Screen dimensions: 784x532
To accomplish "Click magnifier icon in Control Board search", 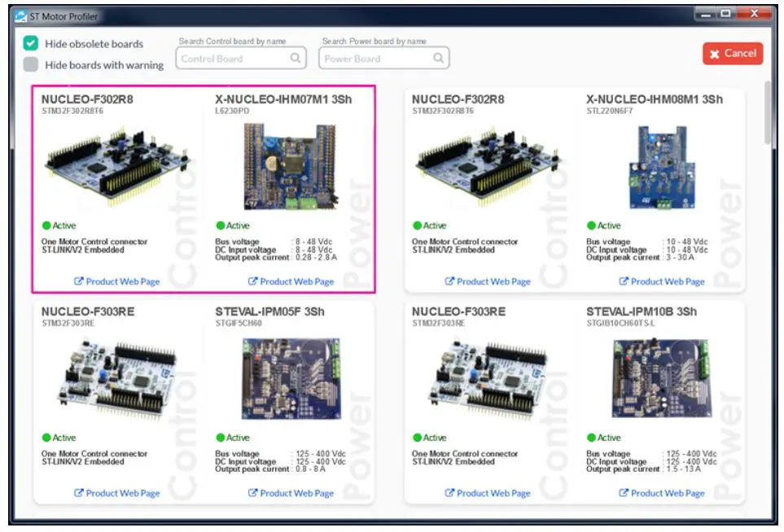I will coord(296,58).
